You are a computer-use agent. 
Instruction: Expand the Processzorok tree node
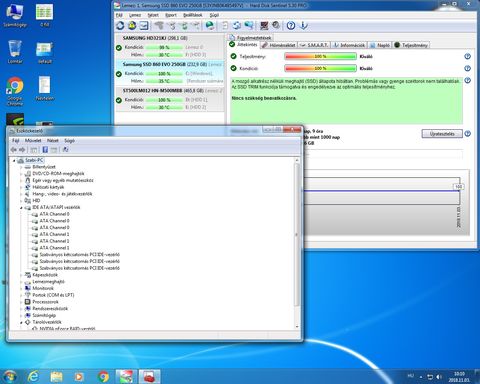(x=21, y=302)
